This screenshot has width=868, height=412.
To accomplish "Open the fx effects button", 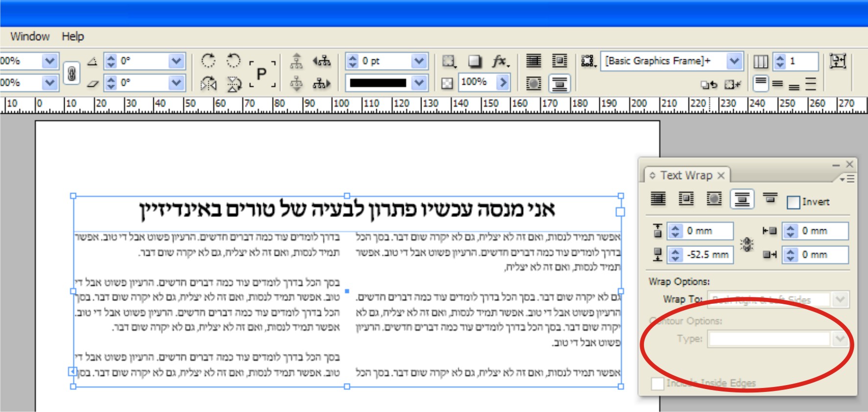I will tap(500, 61).
